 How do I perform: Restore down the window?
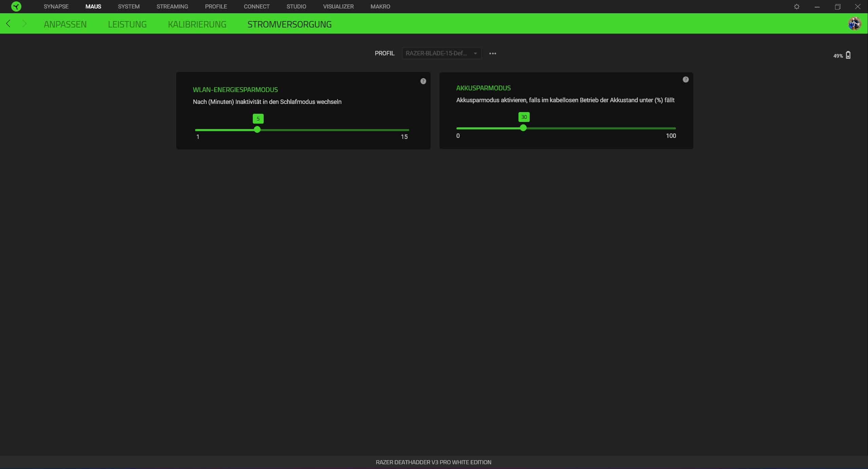coord(837,6)
